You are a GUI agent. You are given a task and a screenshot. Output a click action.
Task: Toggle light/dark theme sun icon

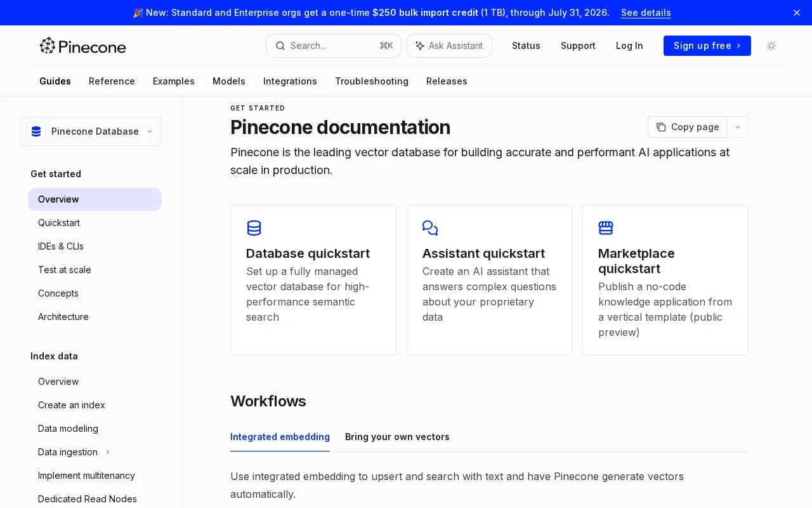coord(771,46)
